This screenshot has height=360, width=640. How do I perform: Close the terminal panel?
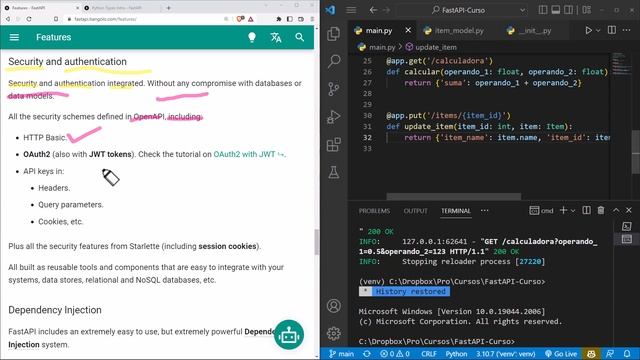point(629,210)
